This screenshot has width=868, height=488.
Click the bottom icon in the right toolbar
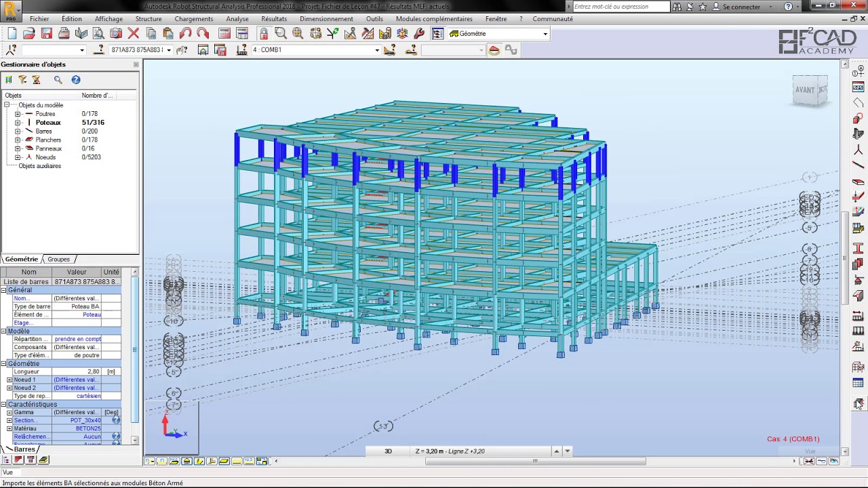point(858,403)
